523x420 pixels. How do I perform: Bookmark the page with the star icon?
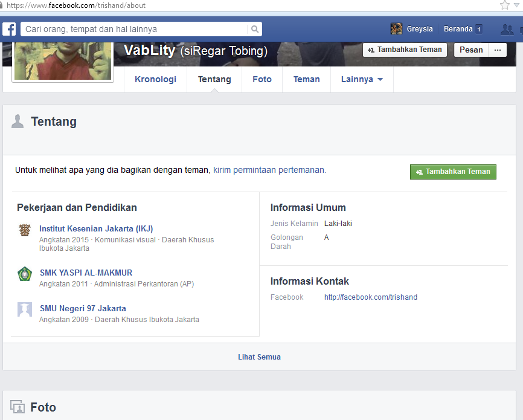click(x=505, y=5)
